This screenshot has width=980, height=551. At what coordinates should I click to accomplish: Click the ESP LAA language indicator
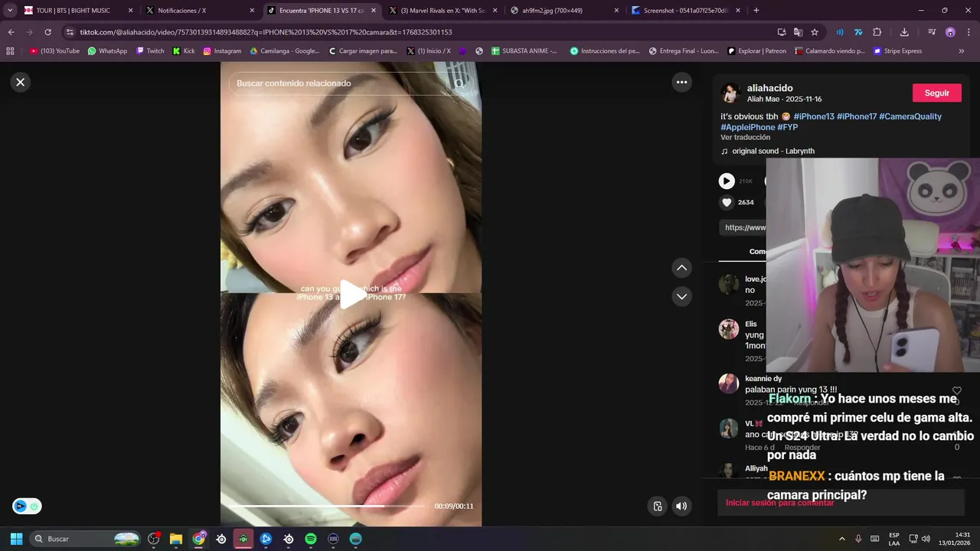click(x=894, y=539)
